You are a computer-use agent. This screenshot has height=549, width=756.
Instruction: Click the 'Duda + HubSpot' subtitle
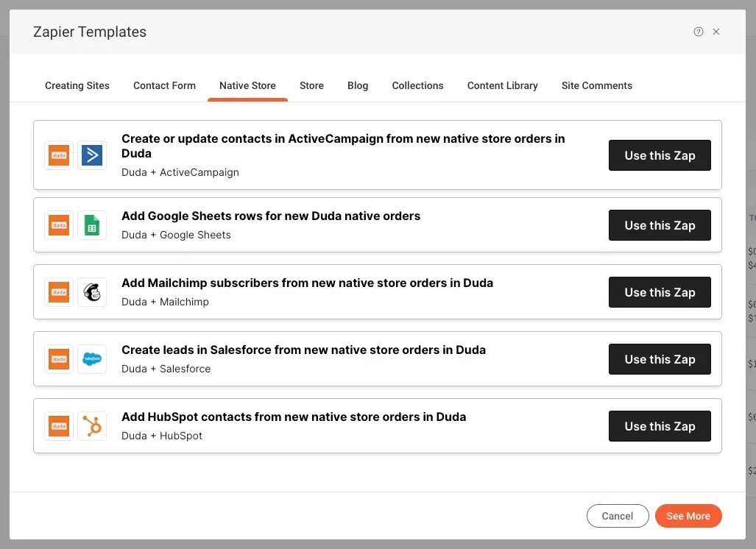tap(161, 436)
